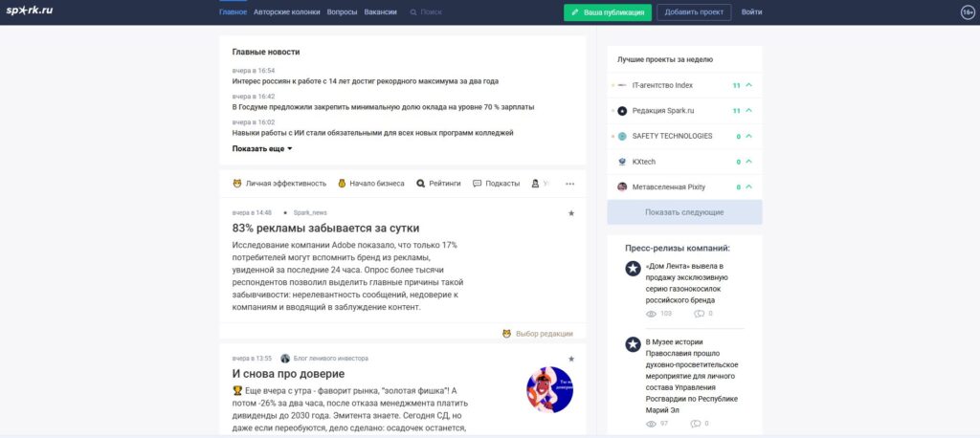Open KXtech project name
Image resolution: width=980 pixels, height=438 pixels.
[644, 162]
